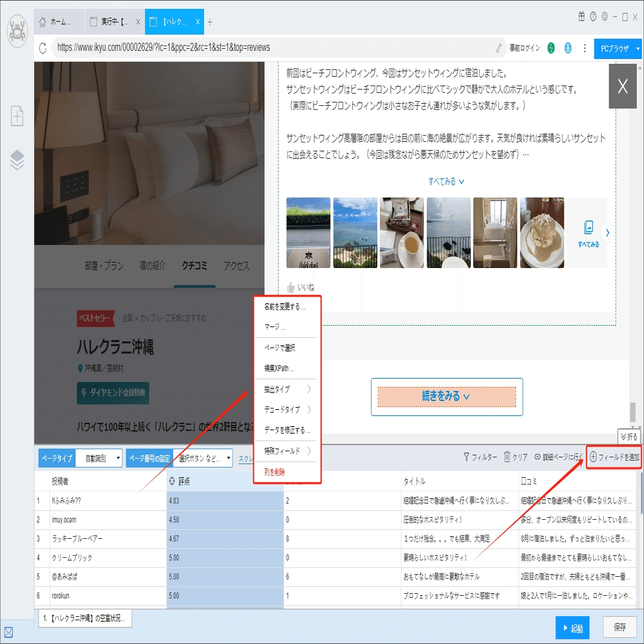644x644 pixels.
Task: Click the スクレ link in settings bar
Action: tap(246, 459)
